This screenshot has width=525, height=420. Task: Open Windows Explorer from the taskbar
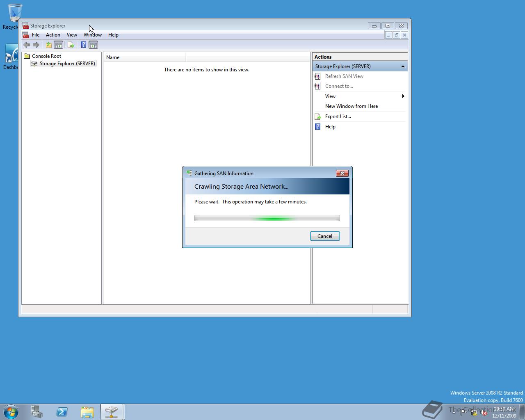[87, 412]
